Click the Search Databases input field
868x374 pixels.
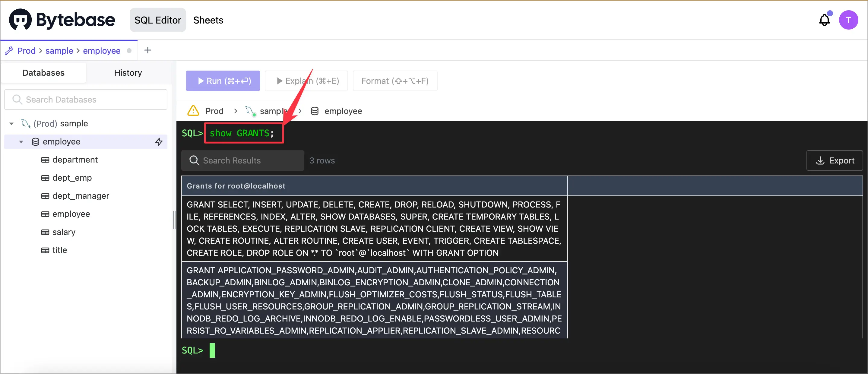[x=86, y=100]
